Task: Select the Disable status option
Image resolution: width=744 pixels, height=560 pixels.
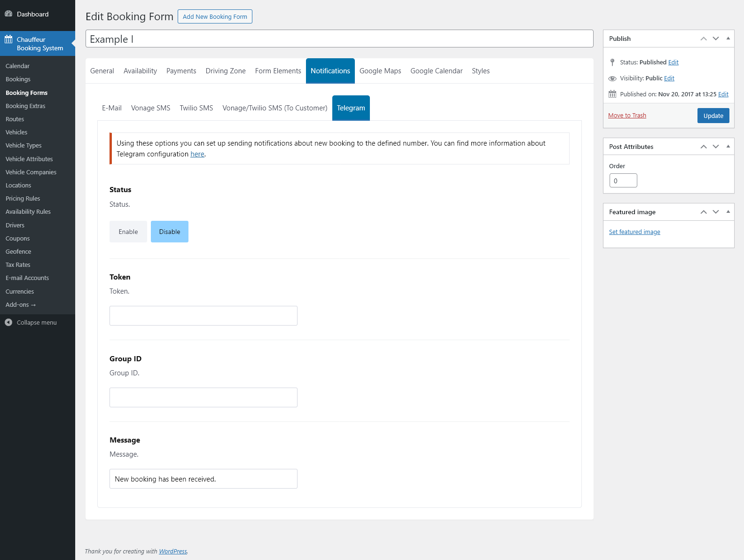Action: point(170,232)
